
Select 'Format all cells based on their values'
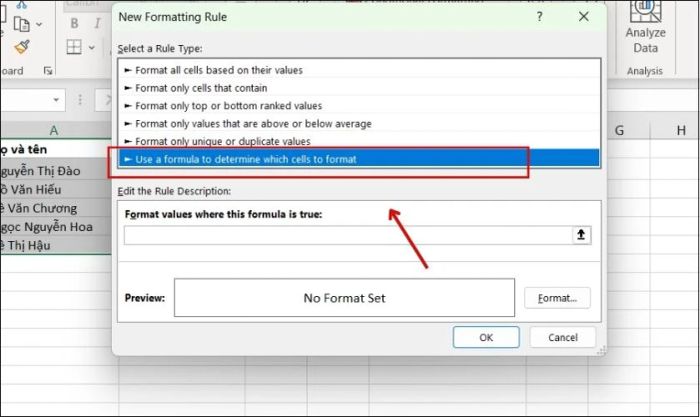click(359, 70)
